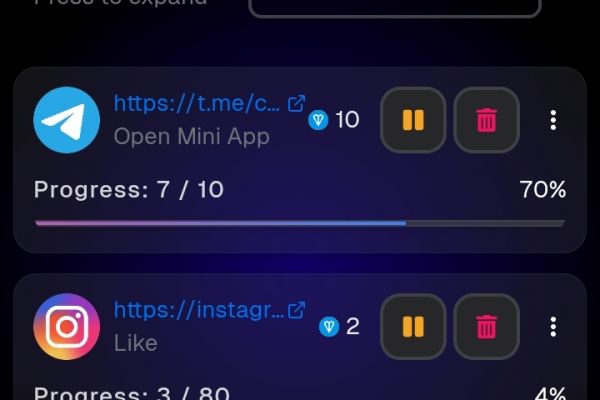This screenshot has height=400, width=600.
Task: Click the Instagram logo icon
Action: [67, 327]
